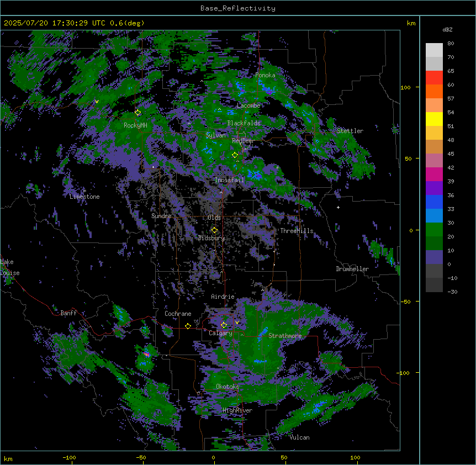Pick the orange 57-60 dBZ legend swatch
Image resolution: width=476 pixels, height=465 pixels.
[x=434, y=91]
